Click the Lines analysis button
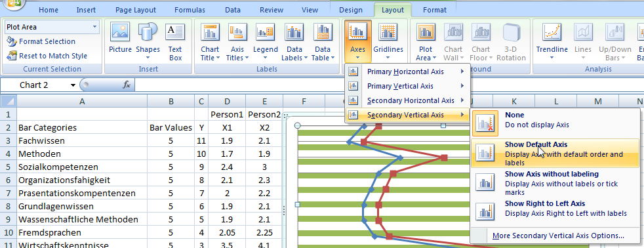Image resolution: width=644 pixels, height=248 pixels. (583, 42)
